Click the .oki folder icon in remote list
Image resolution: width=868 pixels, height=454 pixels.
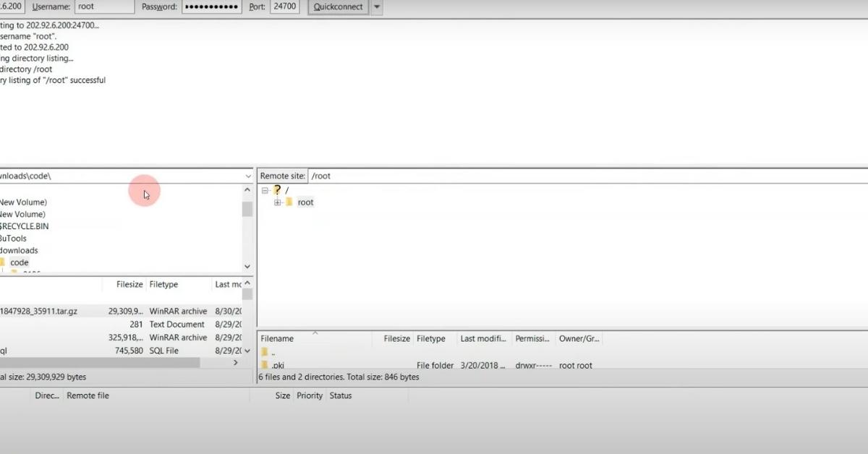pos(265,365)
